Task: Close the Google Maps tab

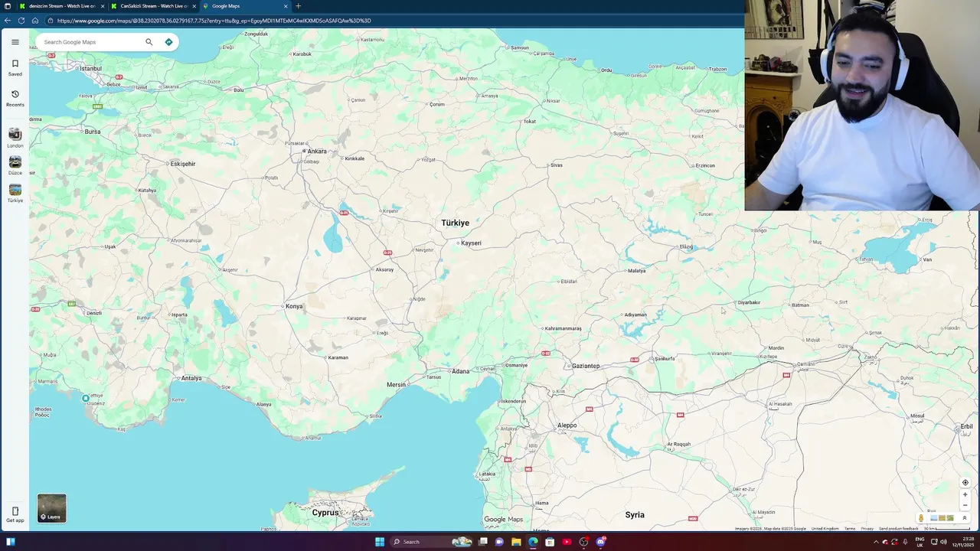Action: pyautogui.click(x=286, y=6)
